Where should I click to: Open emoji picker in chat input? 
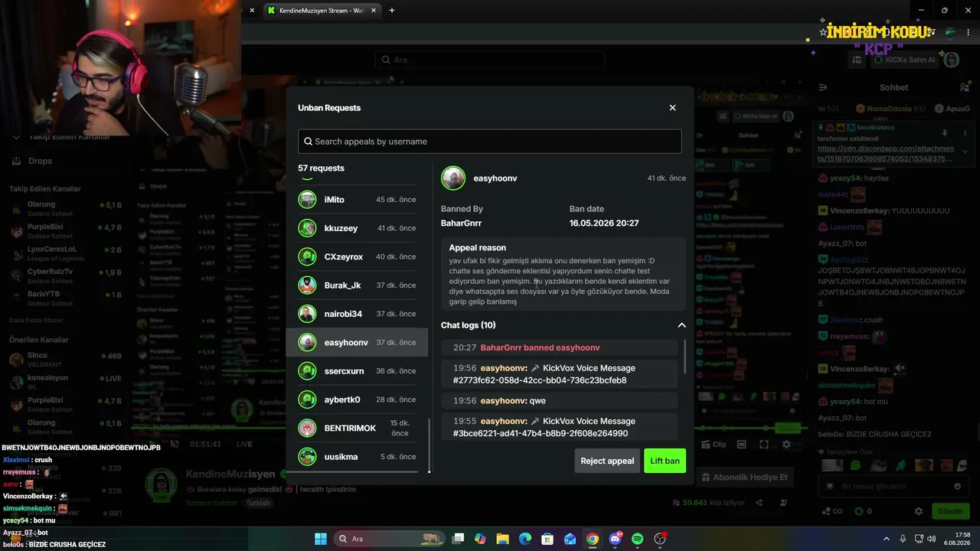(x=957, y=486)
